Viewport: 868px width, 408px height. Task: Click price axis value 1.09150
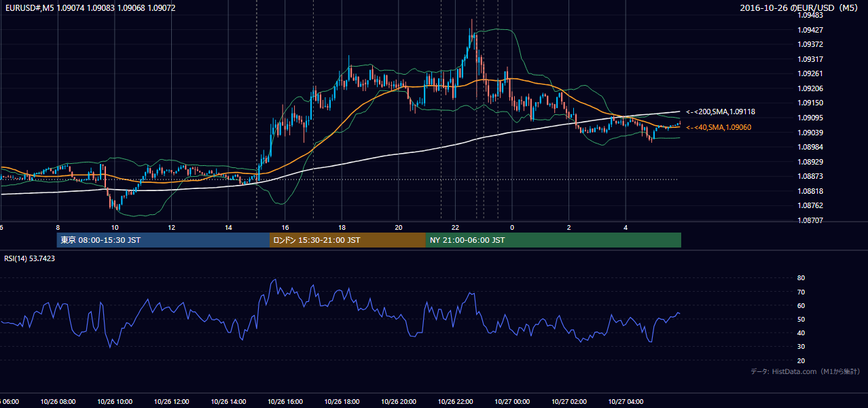pyautogui.click(x=810, y=103)
